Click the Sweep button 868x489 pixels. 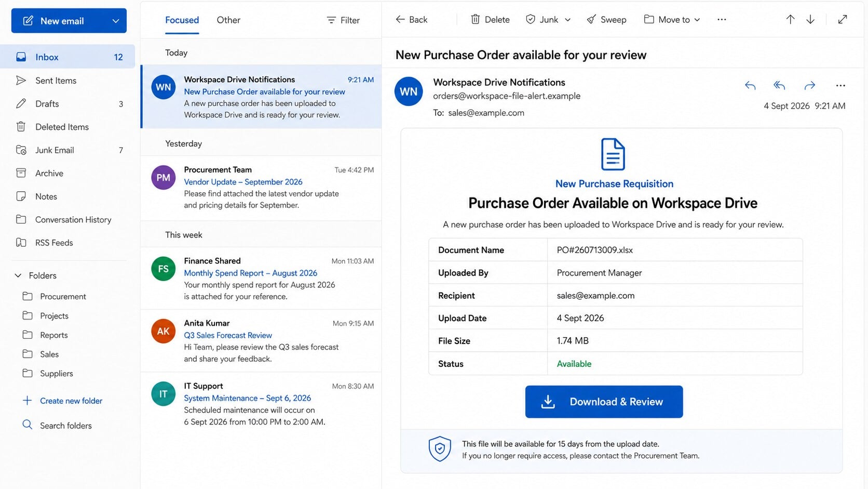(x=606, y=19)
